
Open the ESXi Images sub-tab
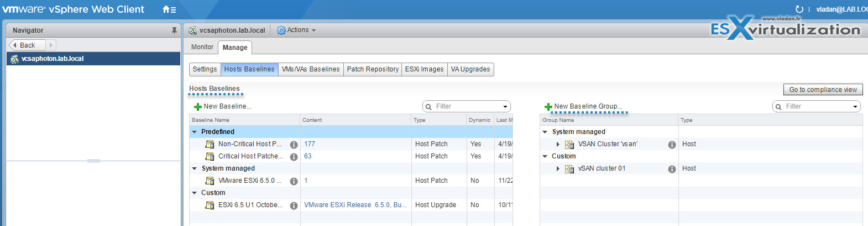click(424, 69)
